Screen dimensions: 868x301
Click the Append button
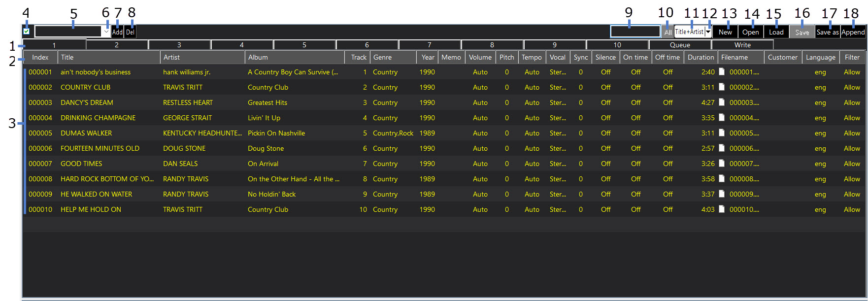(x=853, y=32)
